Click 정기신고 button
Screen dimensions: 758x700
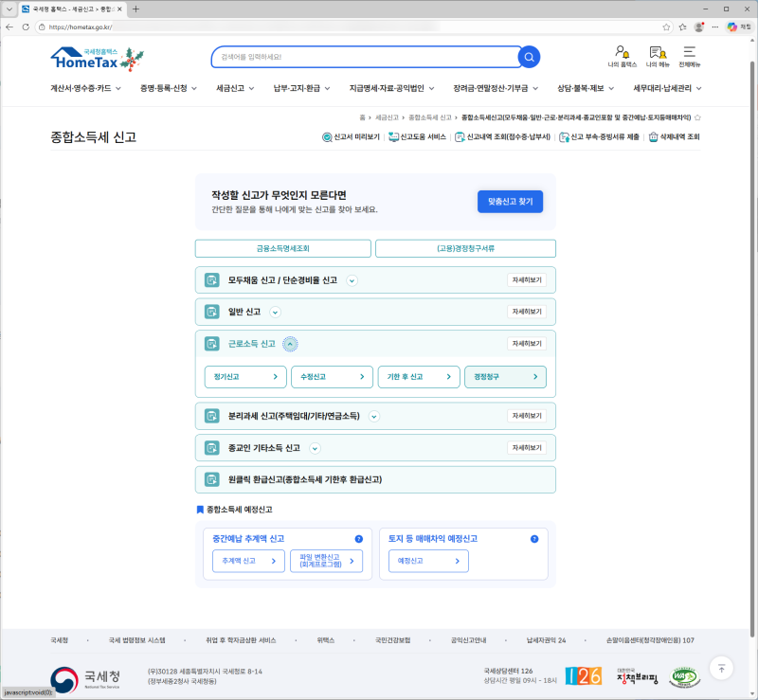coord(245,377)
